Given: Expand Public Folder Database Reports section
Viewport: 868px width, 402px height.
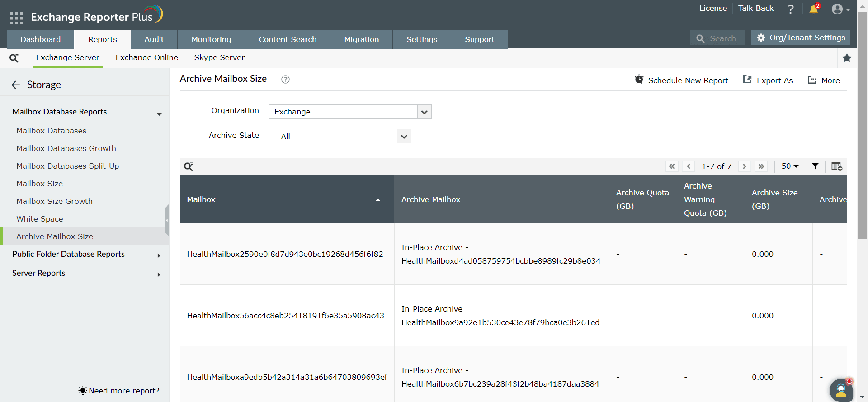Looking at the screenshot, I should click(x=159, y=256).
